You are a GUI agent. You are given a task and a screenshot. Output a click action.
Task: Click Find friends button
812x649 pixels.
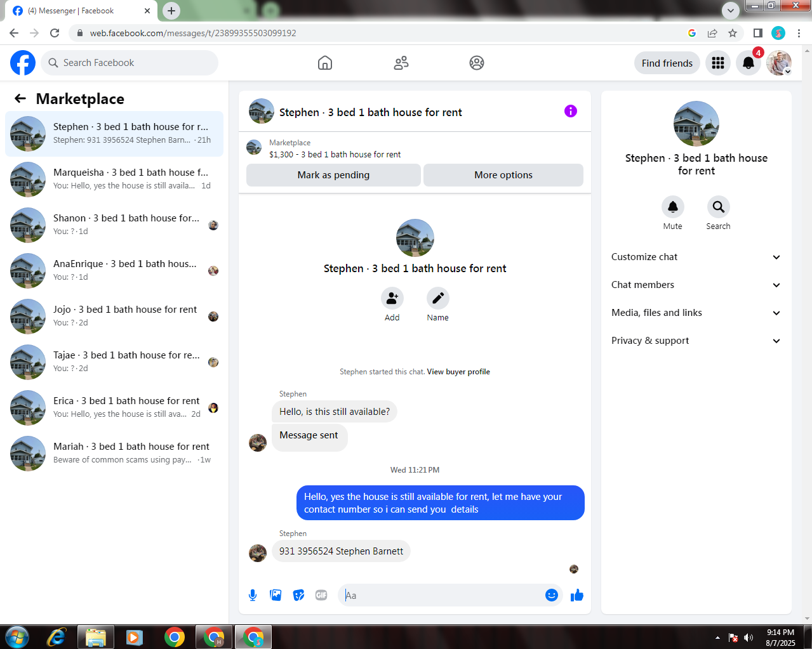667,63
